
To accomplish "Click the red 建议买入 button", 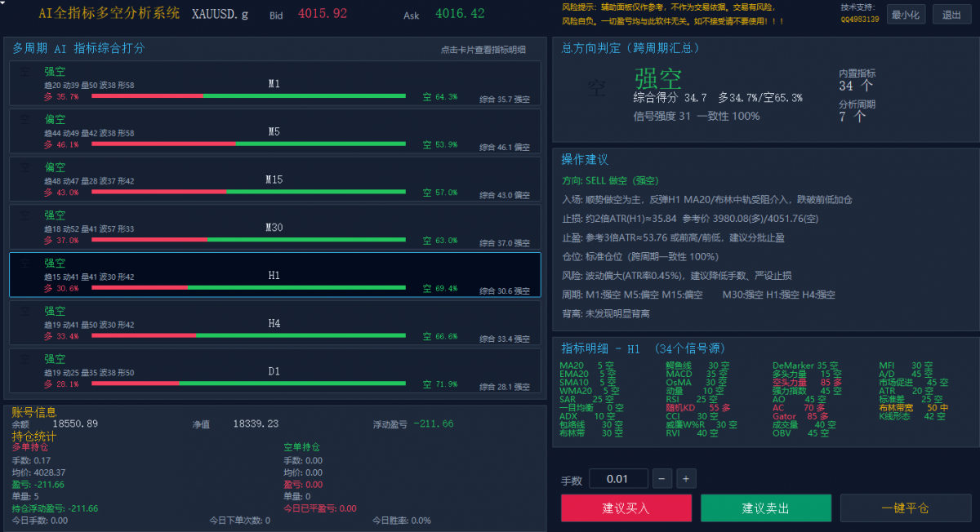I will pyautogui.click(x=626, y=508).
